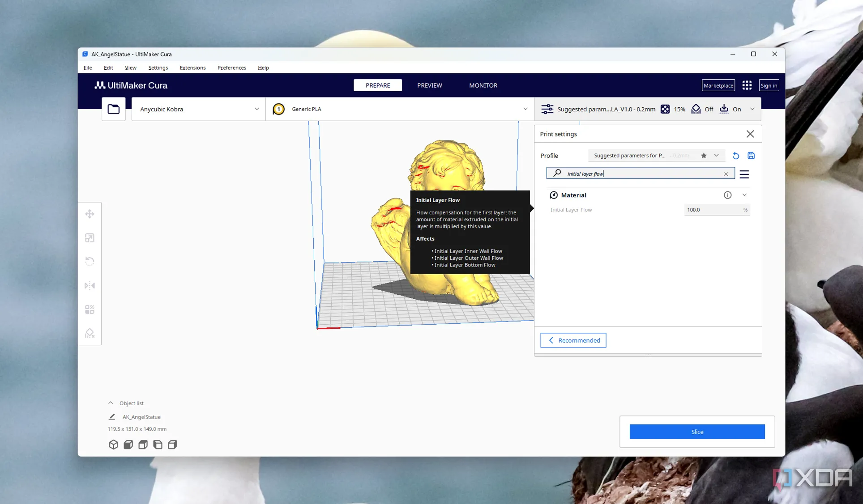Switch to the PREVIEW tab

[x=429, y=85]
